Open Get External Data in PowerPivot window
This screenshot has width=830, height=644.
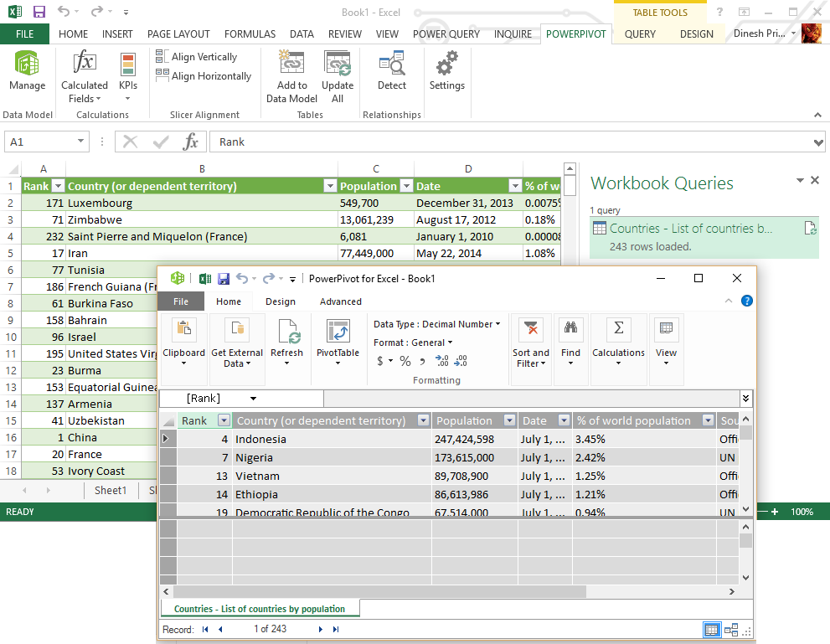coord(237,343)
